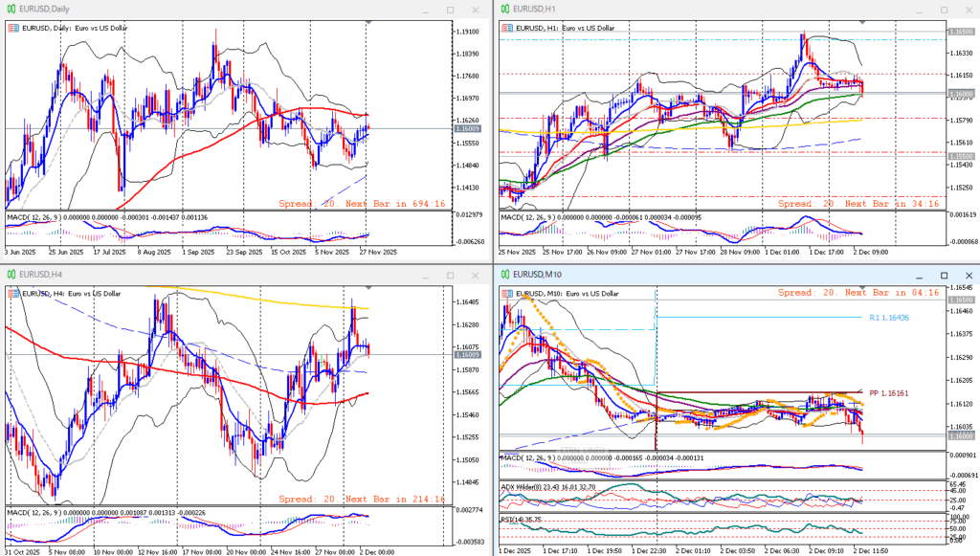Screen dimensions: 980x556
Task: Maximize the EURUSD,H4 chart window
Action: [450, 275]
